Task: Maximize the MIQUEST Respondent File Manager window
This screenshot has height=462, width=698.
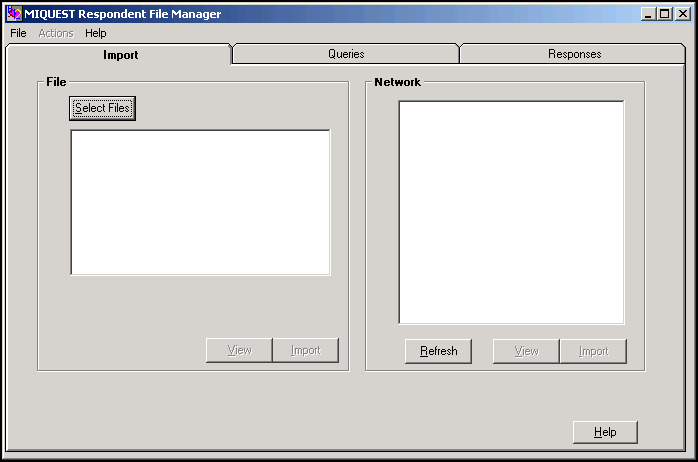Action: pyautogui.click(x=666, y=14)
